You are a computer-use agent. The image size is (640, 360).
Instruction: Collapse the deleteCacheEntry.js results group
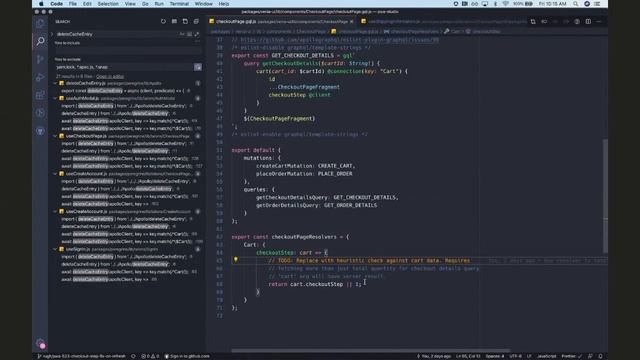[x=56, y=83]
